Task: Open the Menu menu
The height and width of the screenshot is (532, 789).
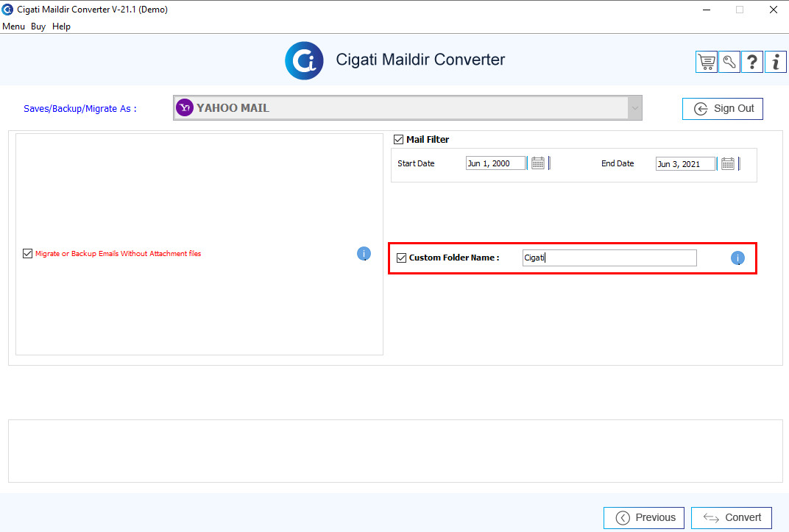Action: (13, 26)
